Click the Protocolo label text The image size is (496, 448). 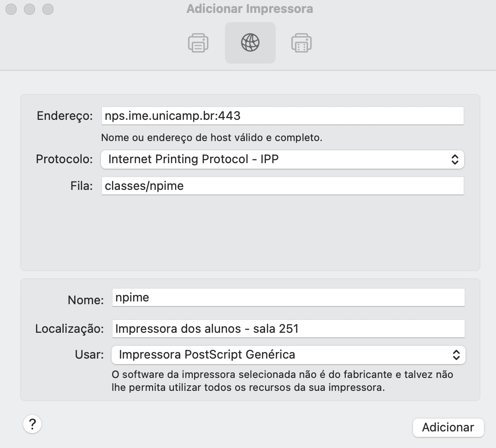click(65, 159)
